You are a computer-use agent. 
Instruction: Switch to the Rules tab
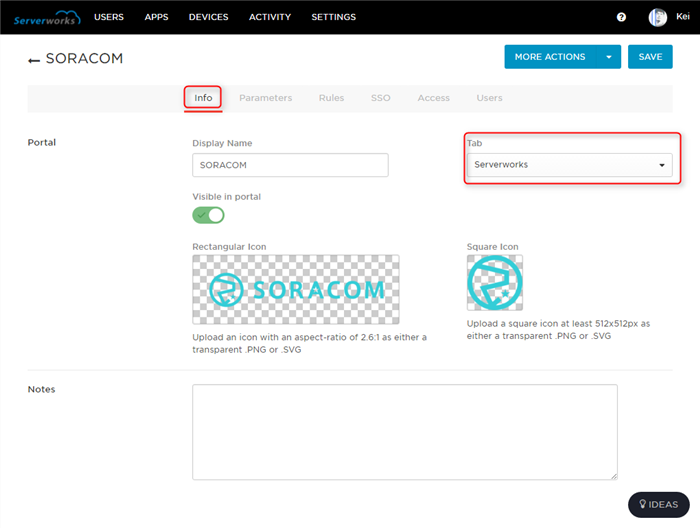[x=331, y=98]
